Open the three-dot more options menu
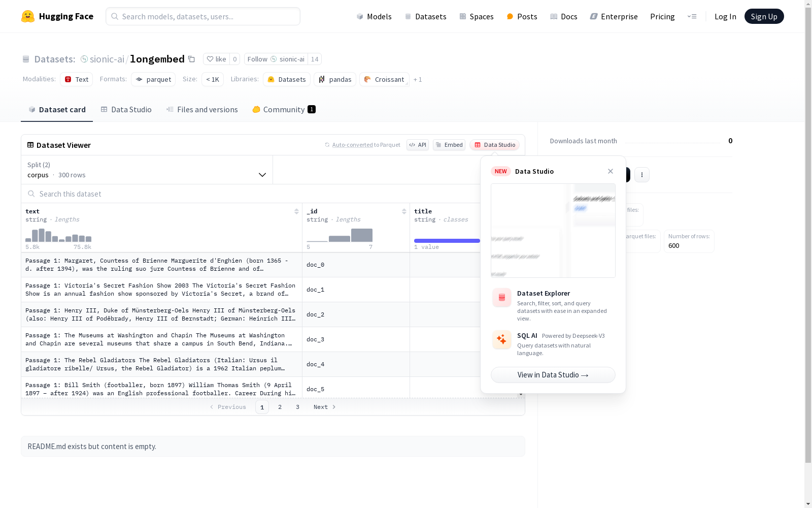The height and width of the screenshot is (508, 812). tap(642, 175)
